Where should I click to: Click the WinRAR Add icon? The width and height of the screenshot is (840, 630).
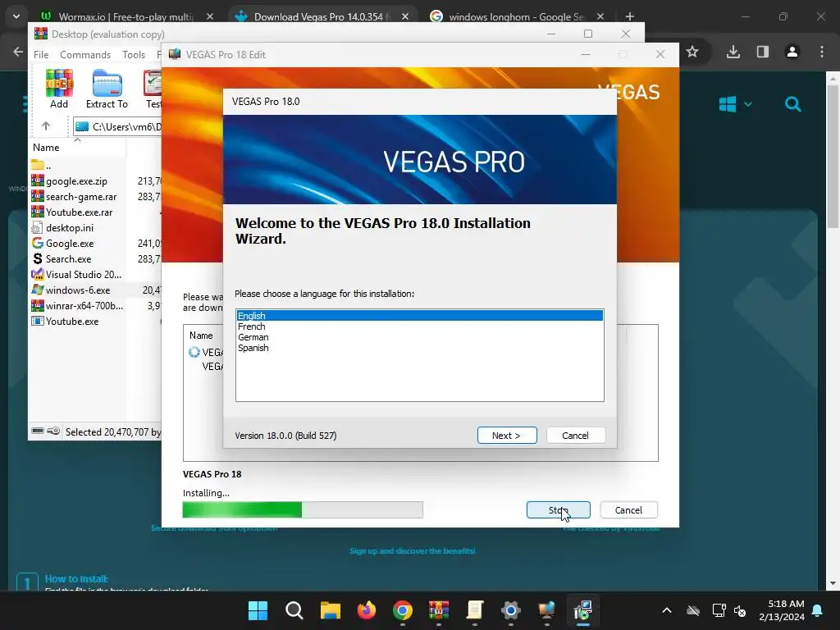(x=59, y=89)
